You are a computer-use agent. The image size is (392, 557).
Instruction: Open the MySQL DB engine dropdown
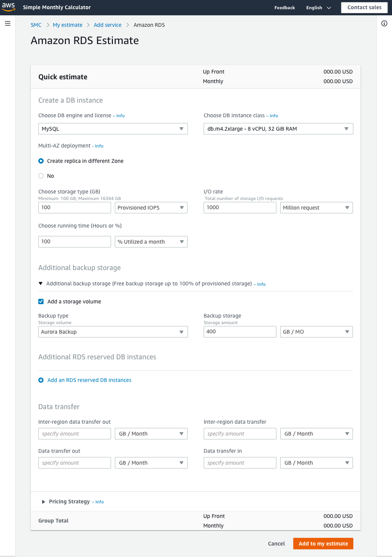tap(113, 129)
